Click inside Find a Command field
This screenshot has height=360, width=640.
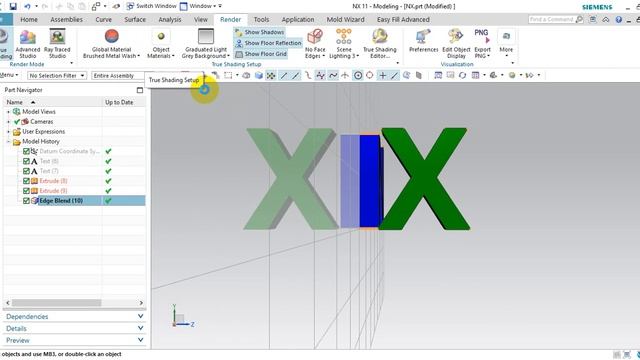point(551,19)
